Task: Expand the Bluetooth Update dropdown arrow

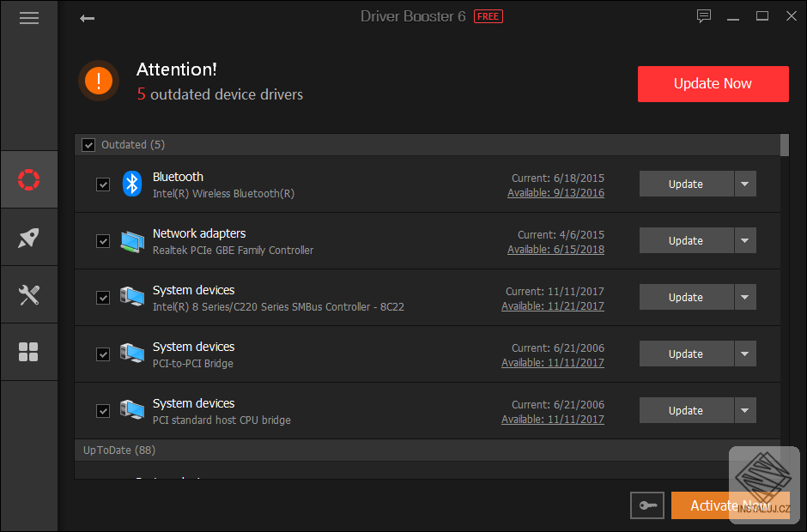Action: click(x=745, y=184)
